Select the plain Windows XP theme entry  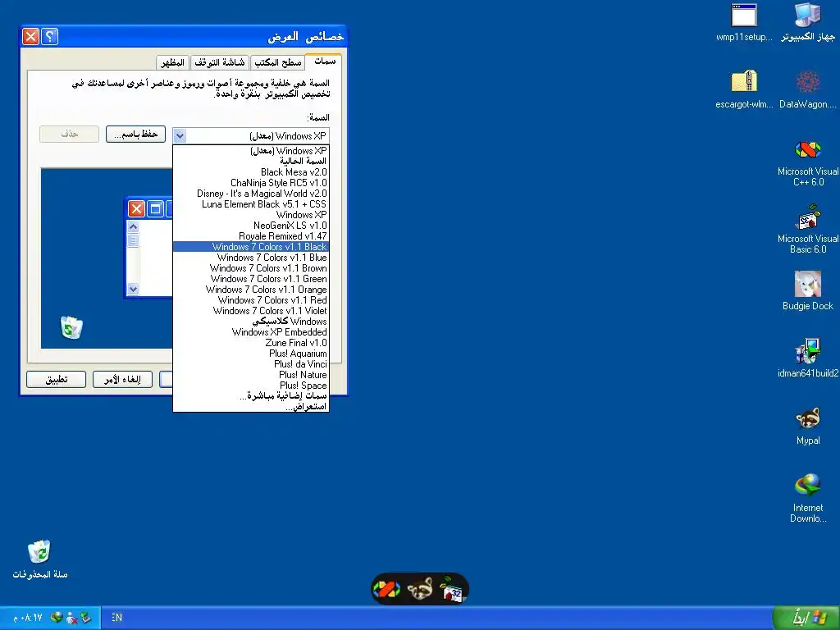pos(251,215)
